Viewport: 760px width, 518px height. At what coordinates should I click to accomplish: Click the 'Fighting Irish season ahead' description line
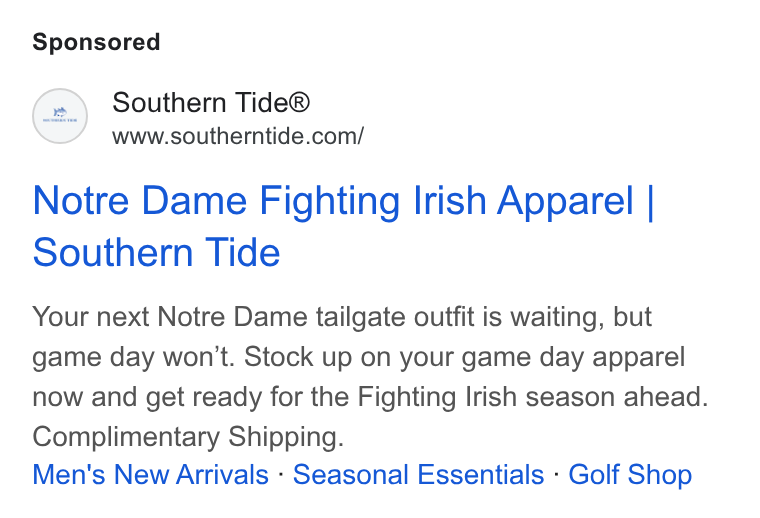[533, 396]
